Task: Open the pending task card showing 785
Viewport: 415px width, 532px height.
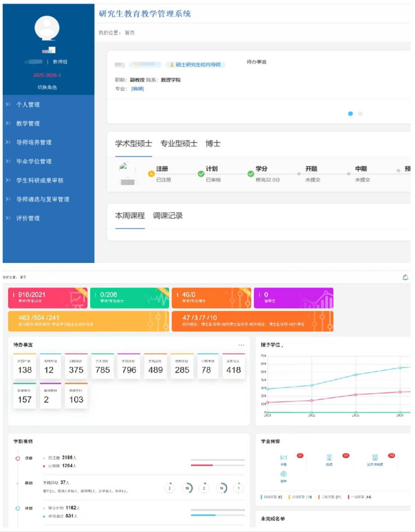Action: tap(103, 367)
